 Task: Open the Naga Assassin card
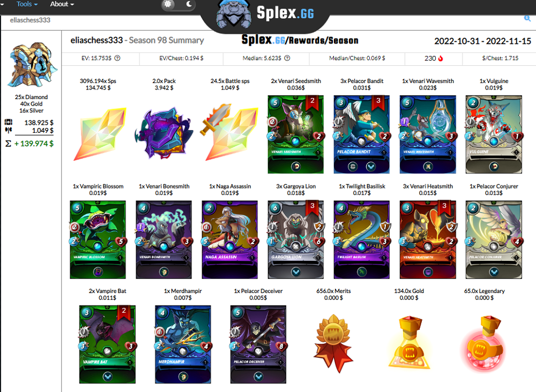[x=230, y=240]
